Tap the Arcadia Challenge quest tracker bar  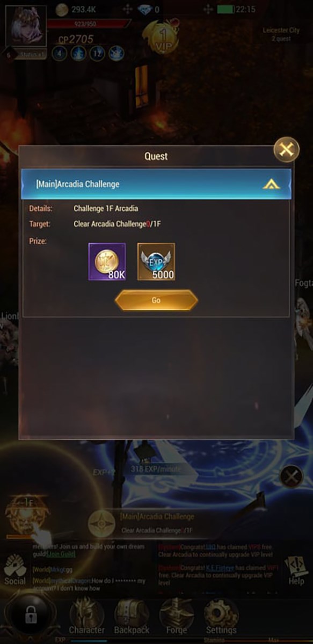point(156,523)
